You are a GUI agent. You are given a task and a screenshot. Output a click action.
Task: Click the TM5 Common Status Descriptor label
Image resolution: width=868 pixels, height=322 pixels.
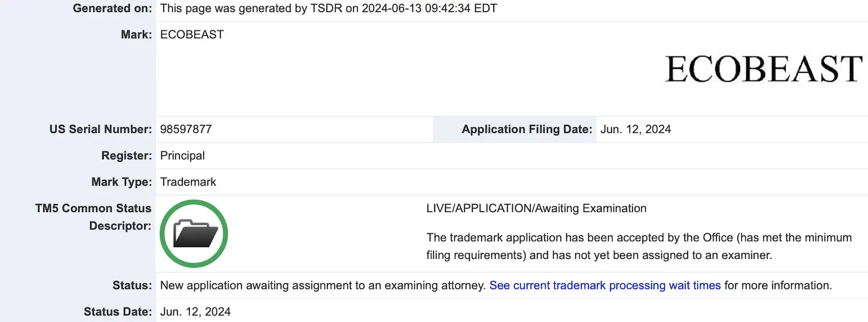(93, 217)
